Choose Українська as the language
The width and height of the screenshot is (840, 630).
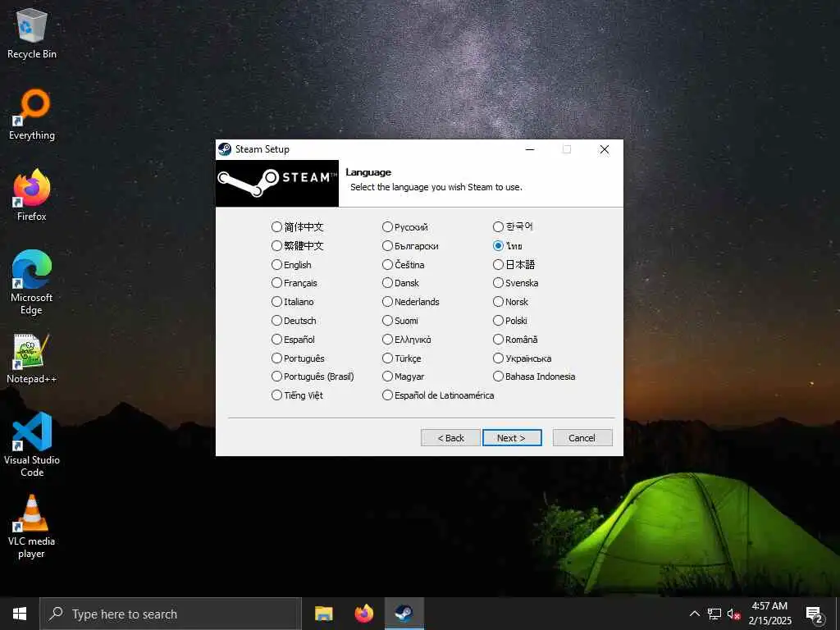click(523, 358)
